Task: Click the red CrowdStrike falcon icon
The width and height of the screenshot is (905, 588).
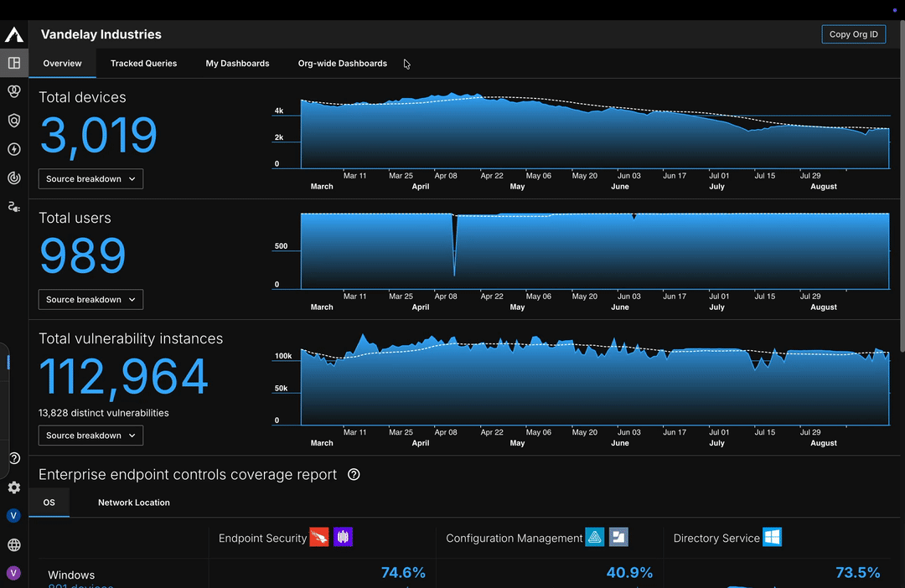Action: tap(319, 537)
